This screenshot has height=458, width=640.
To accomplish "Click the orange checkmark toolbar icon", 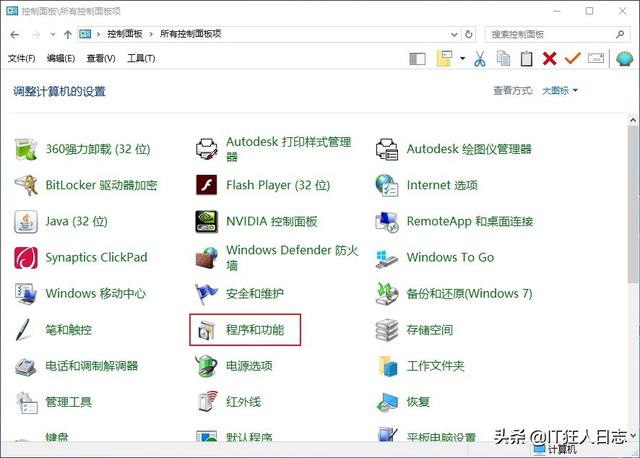I will click(573, 58).
